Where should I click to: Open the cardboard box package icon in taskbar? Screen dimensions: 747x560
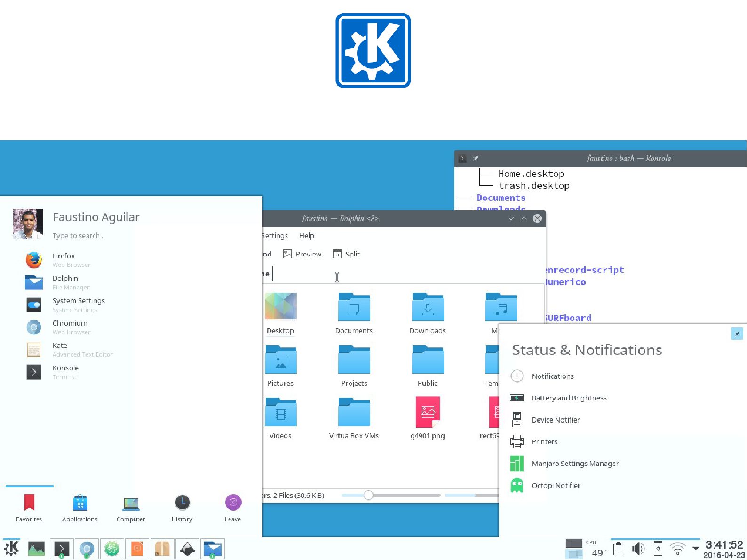(162, 549)
